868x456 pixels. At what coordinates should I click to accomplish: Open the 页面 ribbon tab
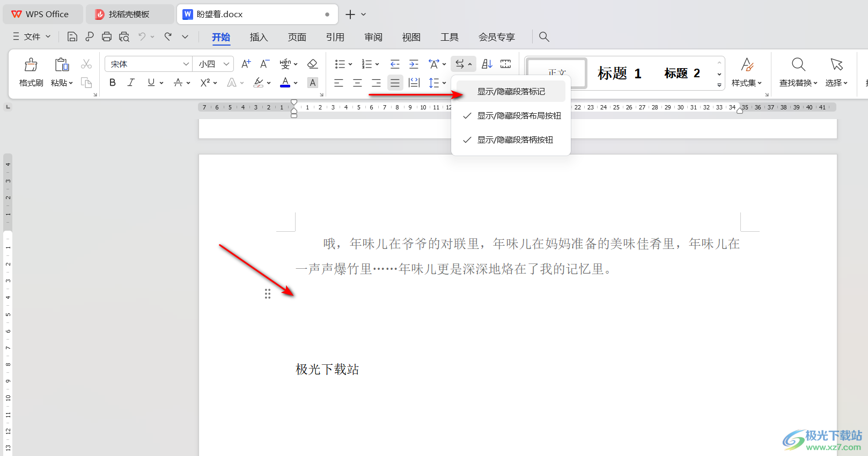(297, 37)
